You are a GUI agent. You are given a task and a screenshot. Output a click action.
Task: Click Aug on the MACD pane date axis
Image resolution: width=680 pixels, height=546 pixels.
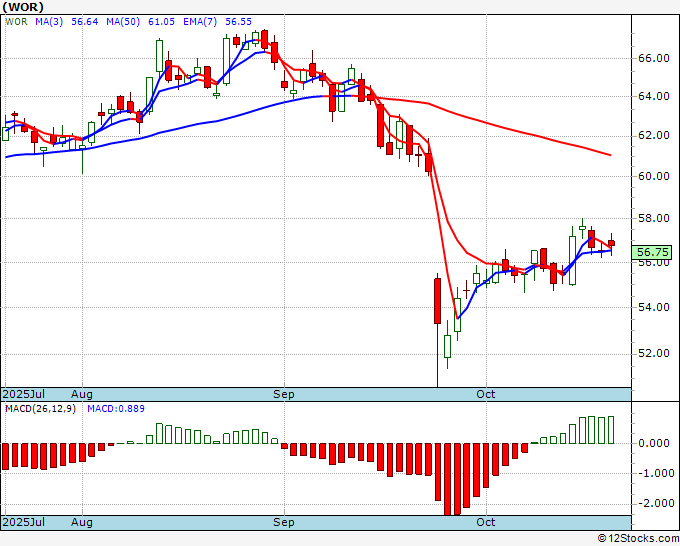[x=82, y=522]
